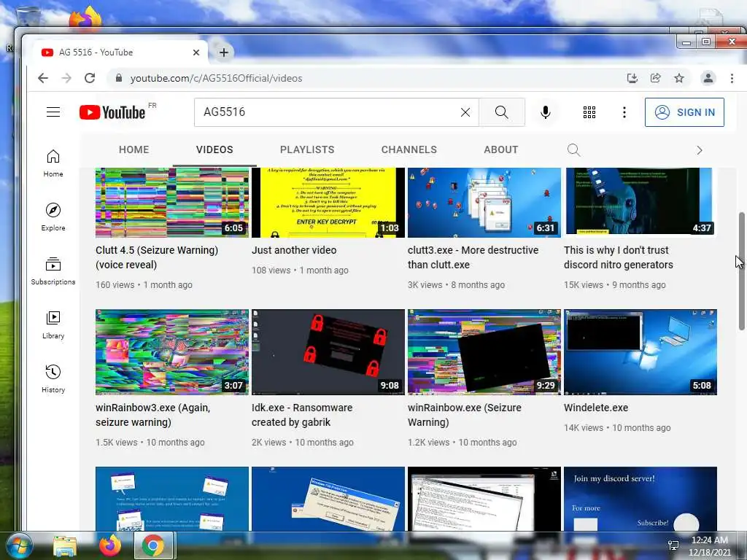Open discord nitro generators video thumbnail
This screenshot has width=747, height=560.
(640, 203)
